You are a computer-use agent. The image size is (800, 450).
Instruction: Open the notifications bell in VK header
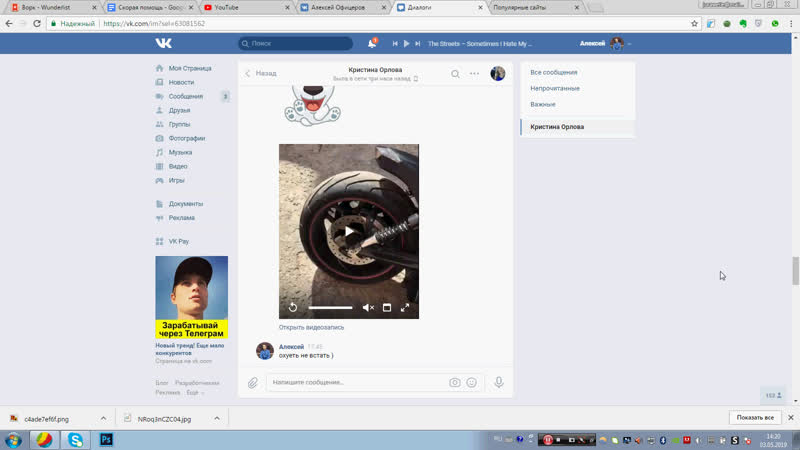click(x=372, y=44)
